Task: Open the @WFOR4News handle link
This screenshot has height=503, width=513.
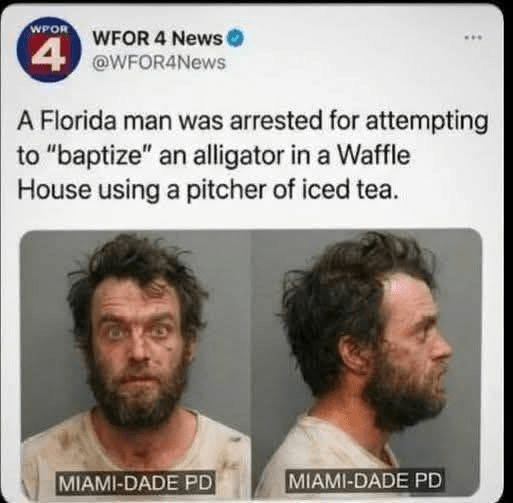Action: click(159, 63)
